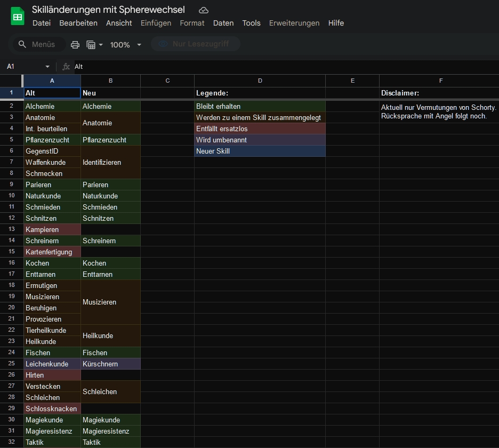Click the formula bar showing Alt
Screen dimensions: 499x448
point(267,67)
